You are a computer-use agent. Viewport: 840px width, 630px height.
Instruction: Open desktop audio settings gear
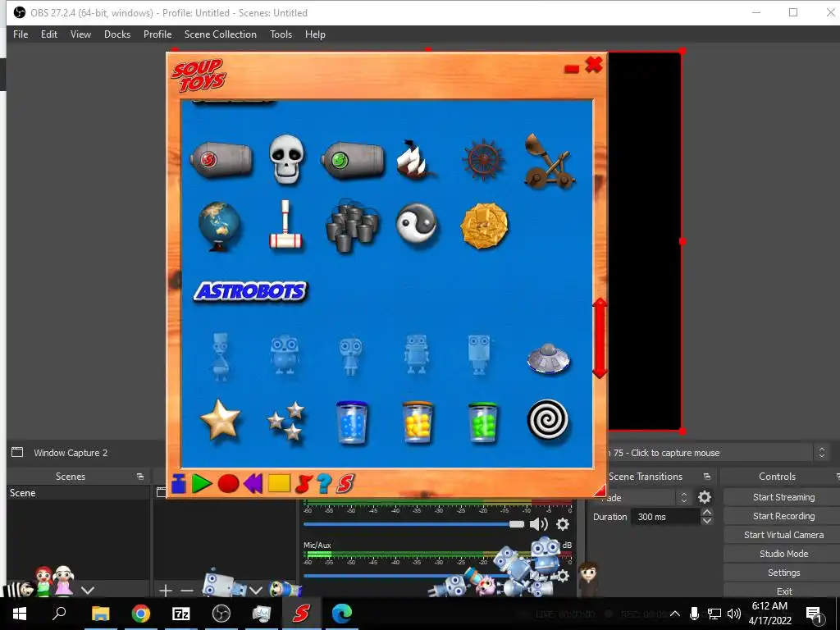[563, 524]
